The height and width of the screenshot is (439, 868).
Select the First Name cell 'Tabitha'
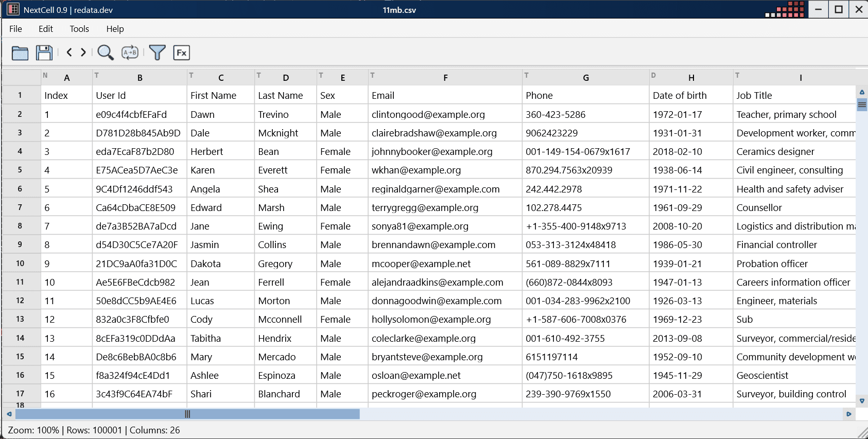click(x=221, y=338)
